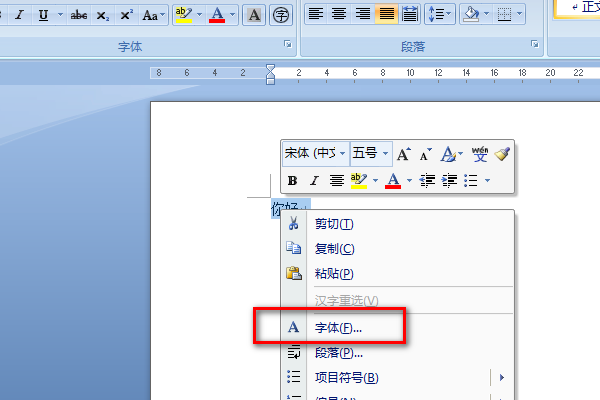The height and width of the screenshot is (400, 600).
Task: Apply red font color from the ribbon
Action: click(x=217, y=15)
